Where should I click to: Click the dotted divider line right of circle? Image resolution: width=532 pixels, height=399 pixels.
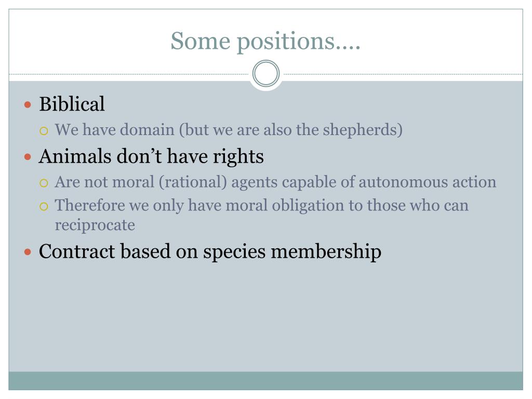tap(403, 74)
